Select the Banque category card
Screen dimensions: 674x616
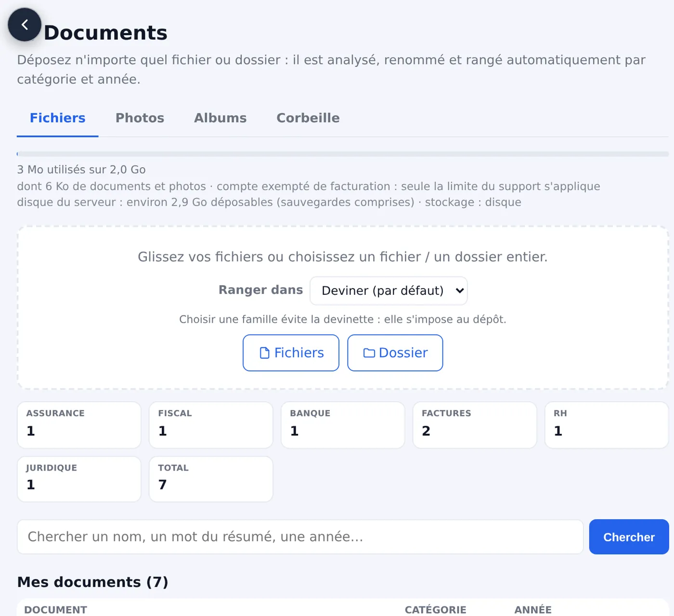tap(343, 425)
